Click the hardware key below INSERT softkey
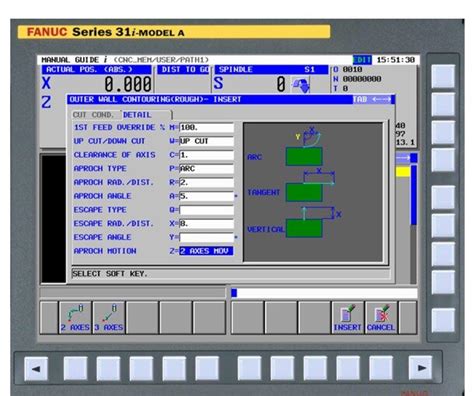 point(348,368)
